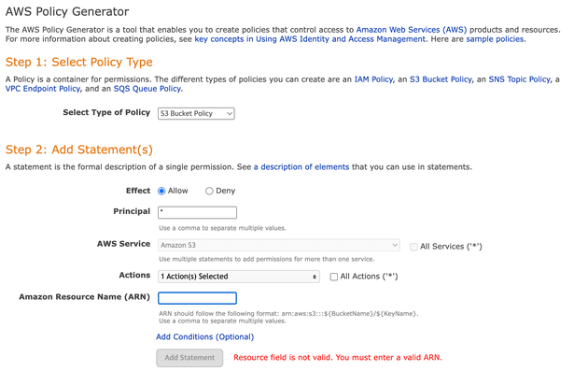Tick the All Services ('*') checkbox
This screenshot has height=371, width=588.
tap(413, 247)
